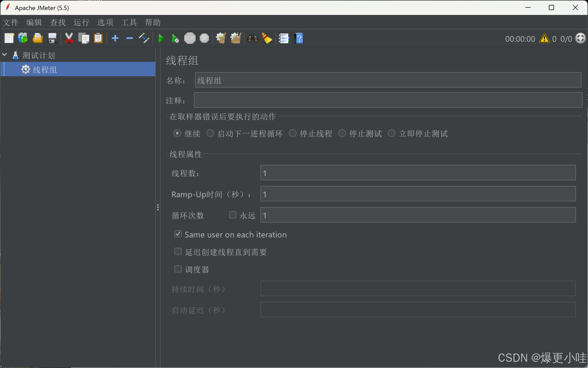
Task: Click the Save test plan floppy icon
Action: coord(53,38)
